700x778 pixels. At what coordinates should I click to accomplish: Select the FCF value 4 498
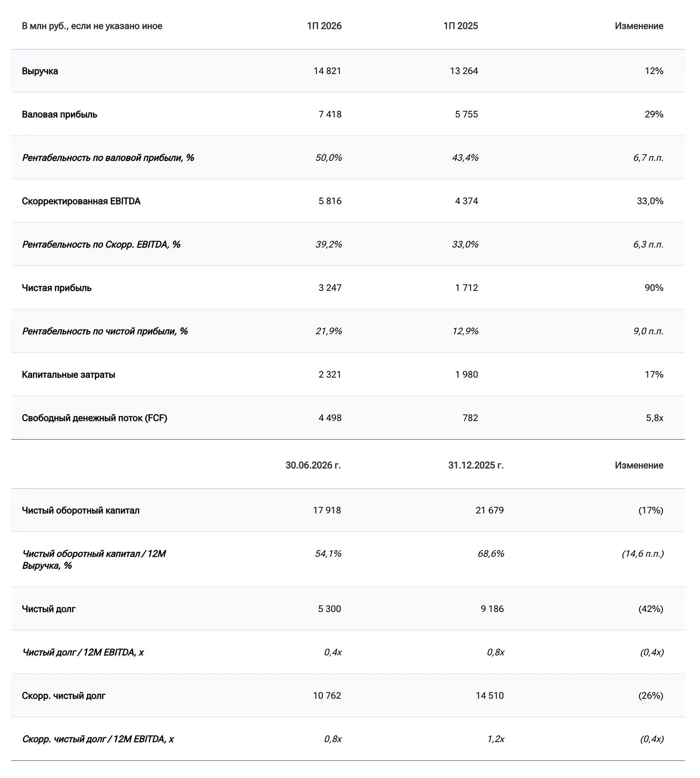tap(330, 418)
